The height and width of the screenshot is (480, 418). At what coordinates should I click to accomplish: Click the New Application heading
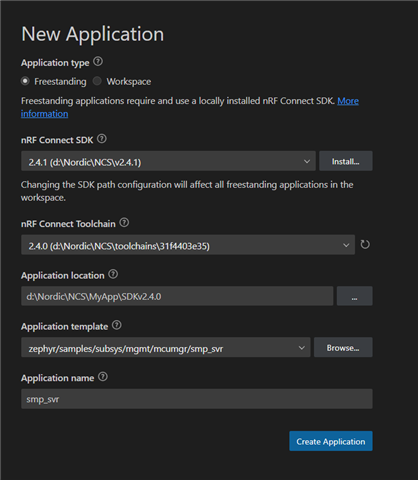pos(93,34)
